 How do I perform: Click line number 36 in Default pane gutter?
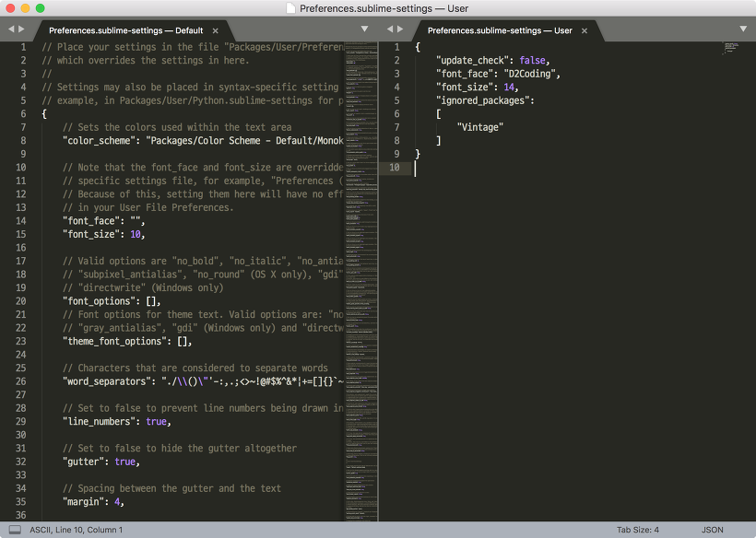[x=20, y=515]
